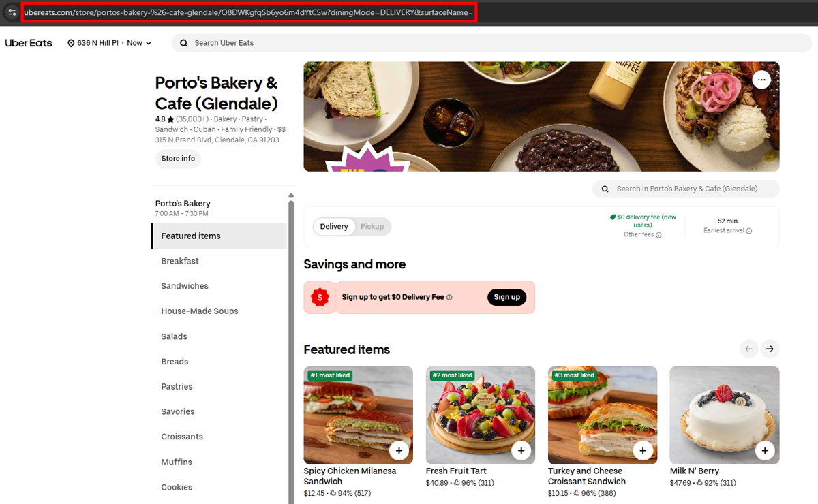Click the Spicy Chicken Milanesa Sandwich title

pyautogui.click(x=350, y=476)
